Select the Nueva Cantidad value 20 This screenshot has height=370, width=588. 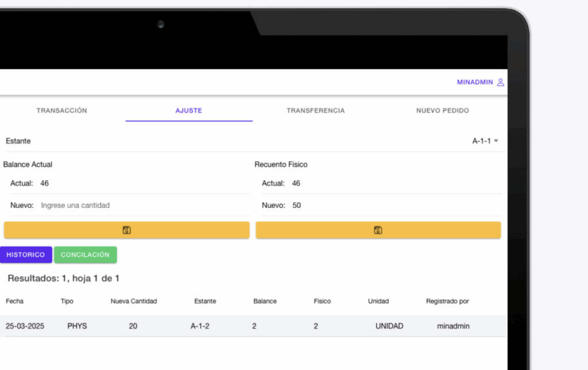(x=133, y=326)
